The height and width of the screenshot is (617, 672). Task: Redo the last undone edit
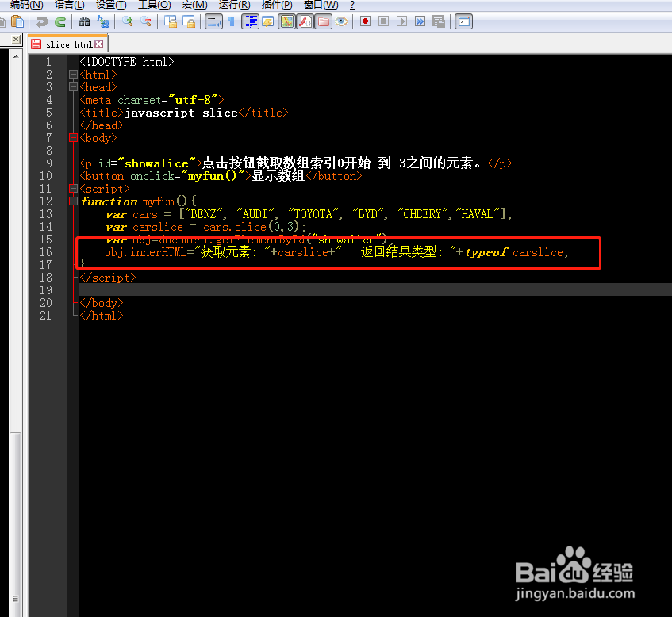[x=60, y=21]
